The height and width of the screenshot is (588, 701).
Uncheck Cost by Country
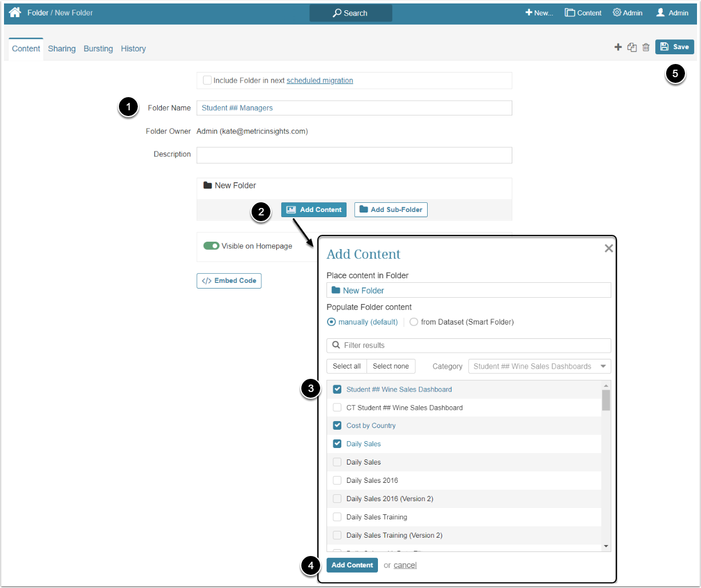click(337, 426)
